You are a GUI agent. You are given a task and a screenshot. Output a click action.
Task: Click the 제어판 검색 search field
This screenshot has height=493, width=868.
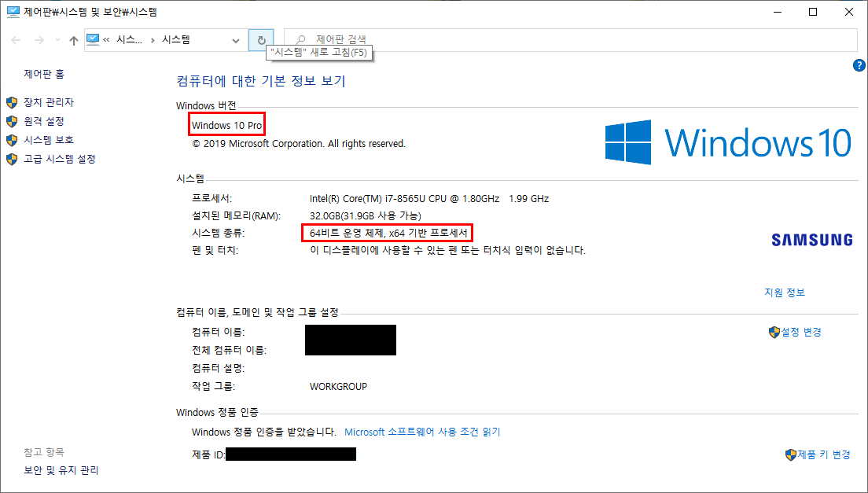(x=571, y=40)
